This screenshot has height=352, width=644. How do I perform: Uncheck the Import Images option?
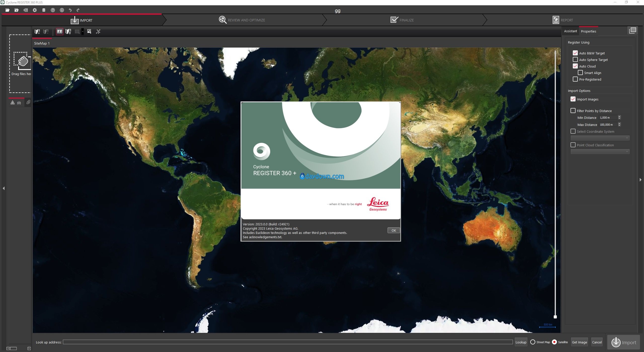[573, 99]
